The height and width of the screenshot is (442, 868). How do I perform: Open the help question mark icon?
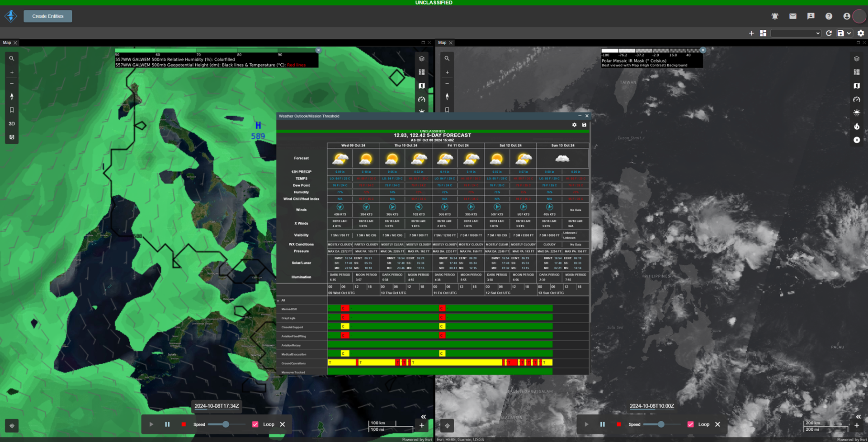pyautogui.click(x=829, y=16)
